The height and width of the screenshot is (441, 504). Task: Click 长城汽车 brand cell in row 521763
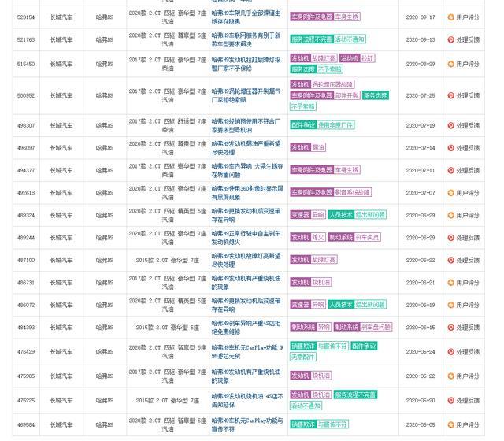click(61, 40)
